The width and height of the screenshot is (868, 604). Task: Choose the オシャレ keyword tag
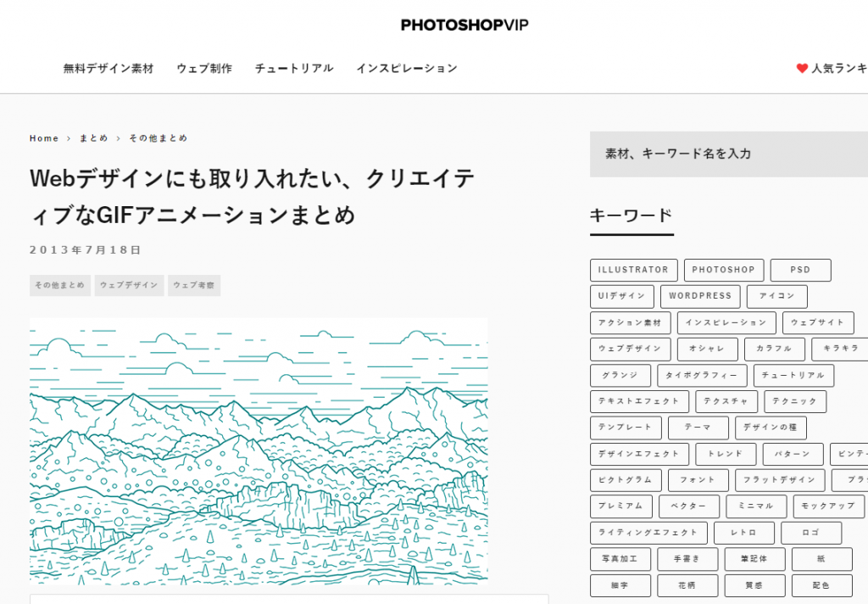[707, 349]
